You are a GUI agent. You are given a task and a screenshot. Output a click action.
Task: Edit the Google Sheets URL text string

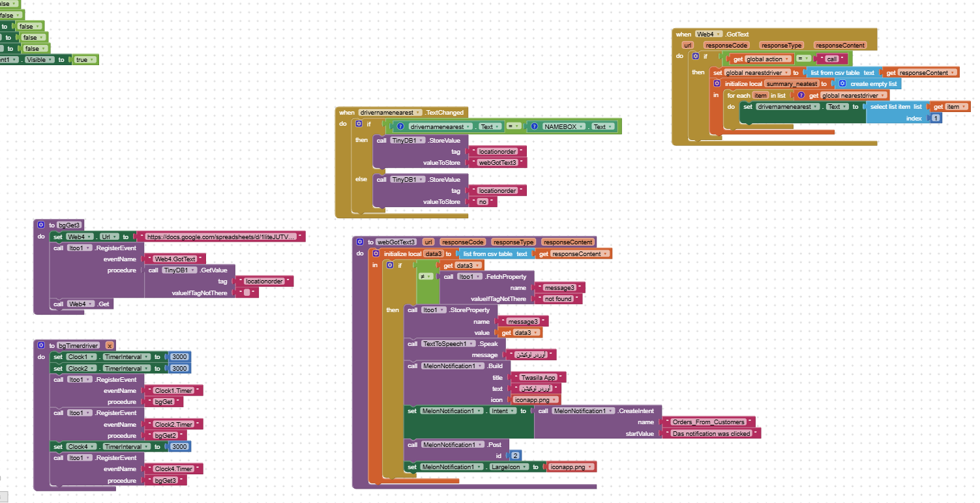pyautogui.click(x=221, y=237)
